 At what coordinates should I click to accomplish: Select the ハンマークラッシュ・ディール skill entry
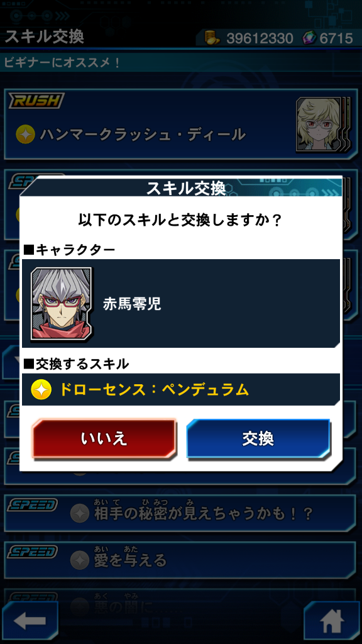click(x=180, y=124)
